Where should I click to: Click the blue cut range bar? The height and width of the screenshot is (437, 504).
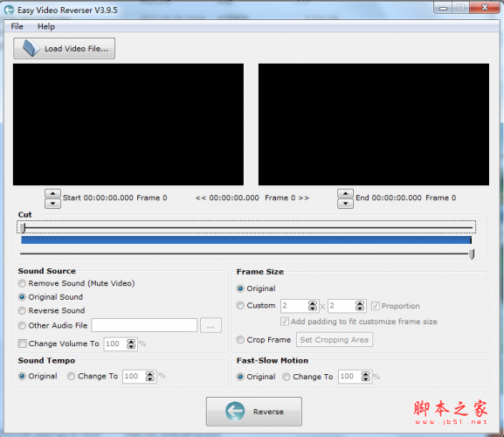(x=246, y=239)
